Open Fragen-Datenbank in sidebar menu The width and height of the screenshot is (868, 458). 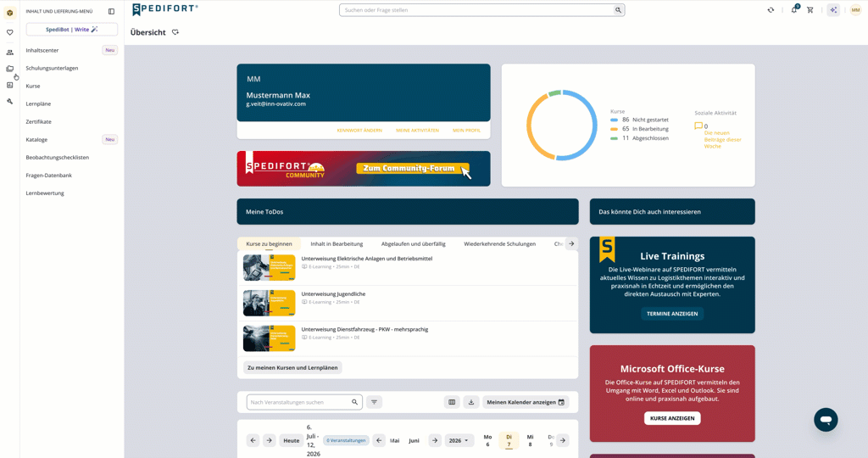click(x=48, y=176)
